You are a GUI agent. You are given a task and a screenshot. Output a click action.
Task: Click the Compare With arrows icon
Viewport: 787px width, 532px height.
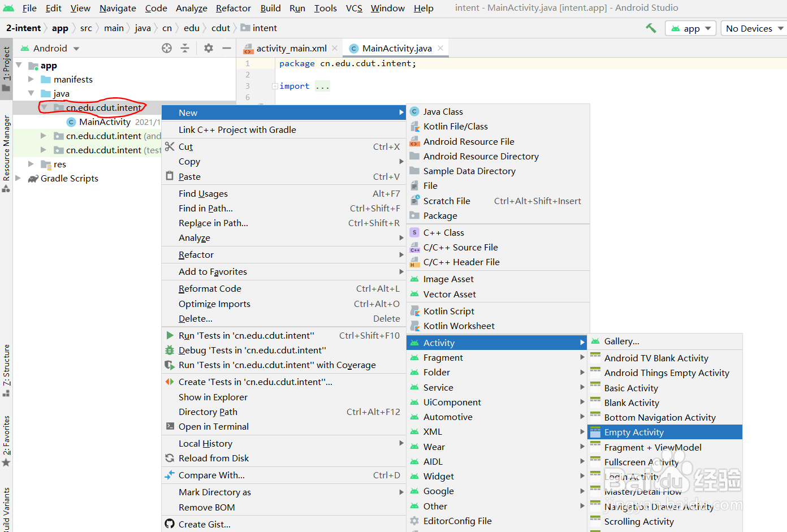170,475
